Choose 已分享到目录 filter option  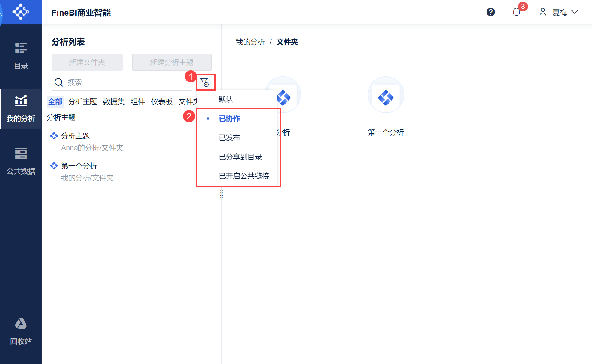[x=240, y=157]
